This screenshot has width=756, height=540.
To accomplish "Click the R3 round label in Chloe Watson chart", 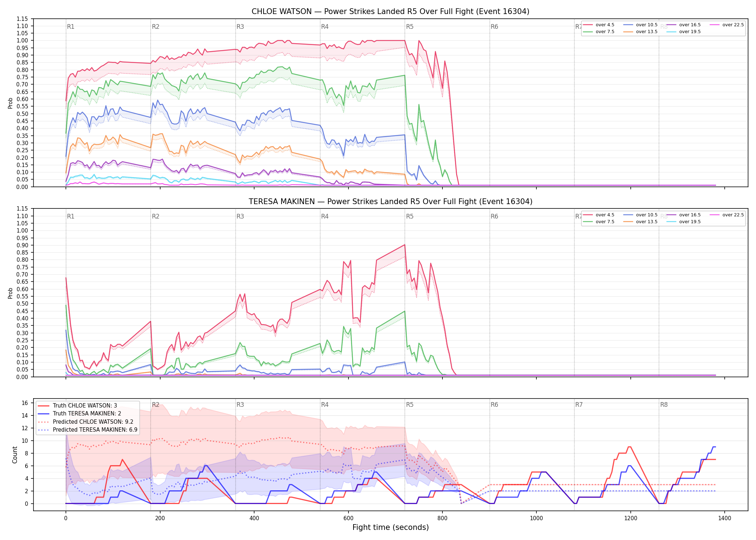I will point(240,27).
